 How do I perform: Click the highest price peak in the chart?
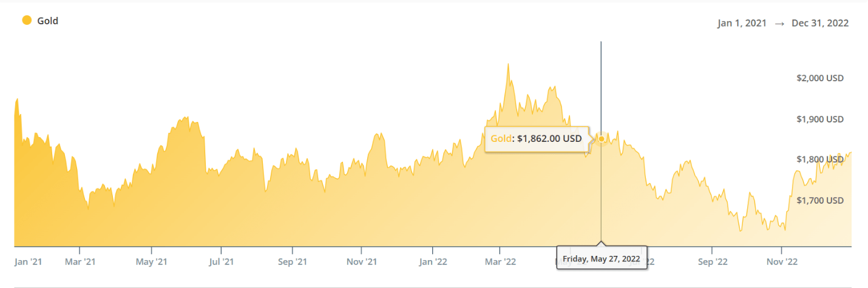tap(508, 64)
